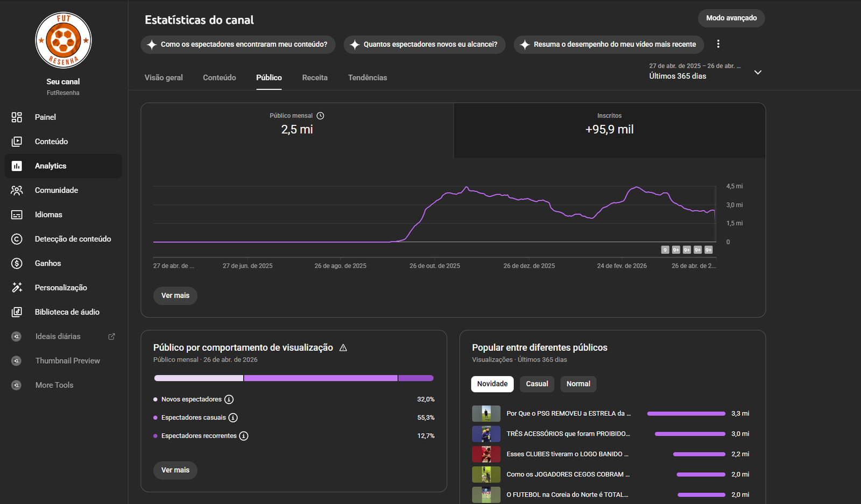Open the Tendências tab

(367, 78)
